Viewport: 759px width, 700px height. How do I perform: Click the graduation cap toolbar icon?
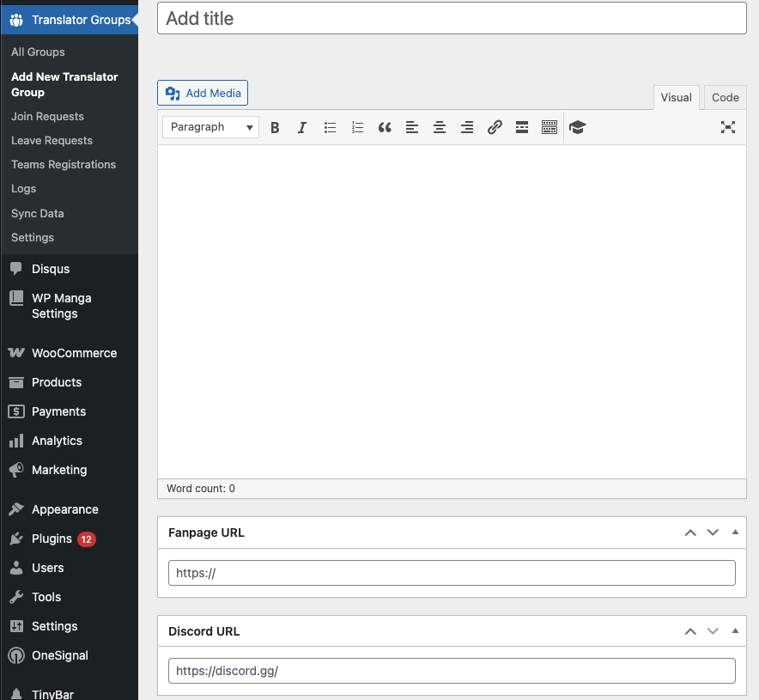point(578,127)
